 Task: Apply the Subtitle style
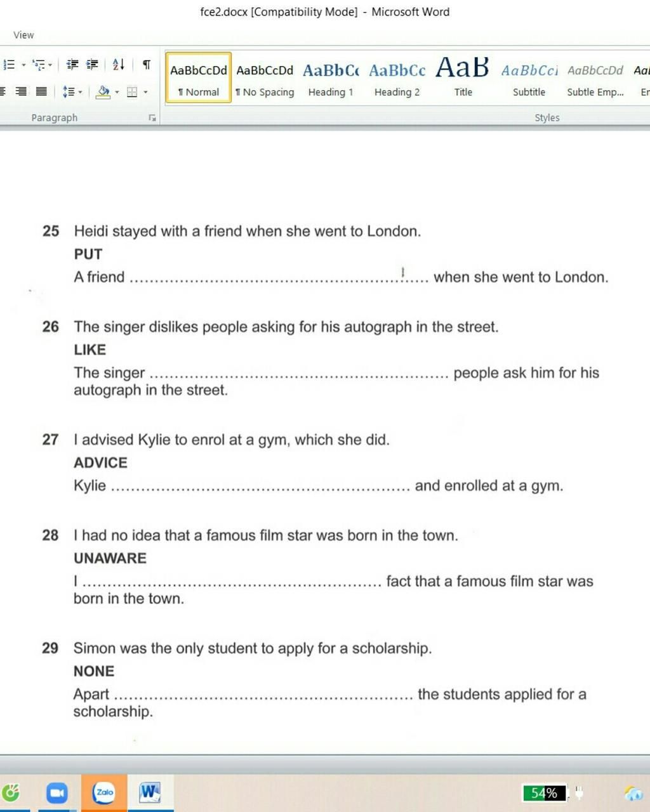pyautogui.click(x=529, y=77)
